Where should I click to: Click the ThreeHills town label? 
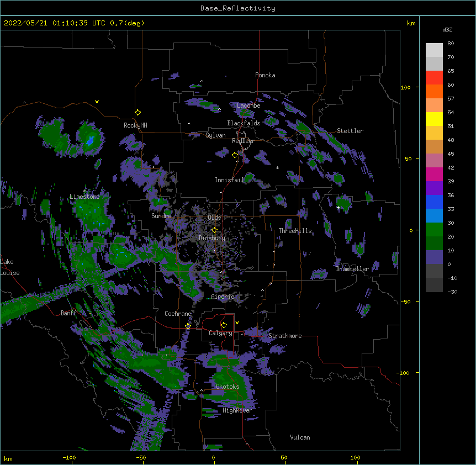(x=295, y=231)
